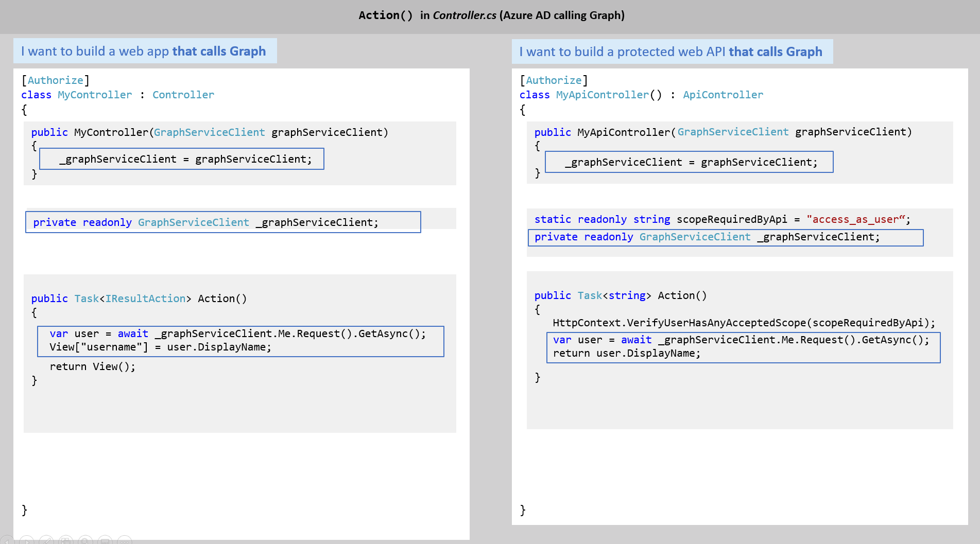Click [Authorize] attribute above MyController class
This screenshot has width=980, height=544.
(56, 80)
